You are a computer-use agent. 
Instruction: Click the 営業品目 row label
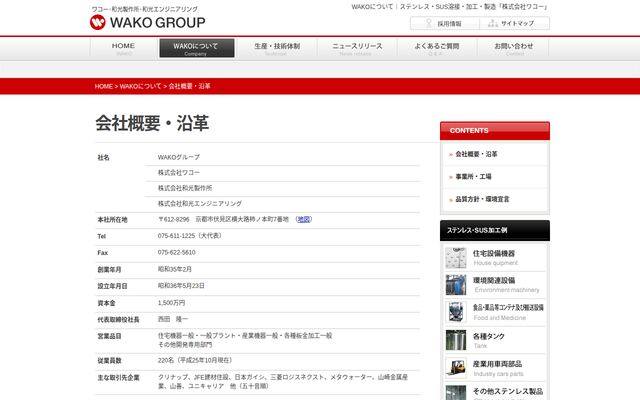(109, 336)
